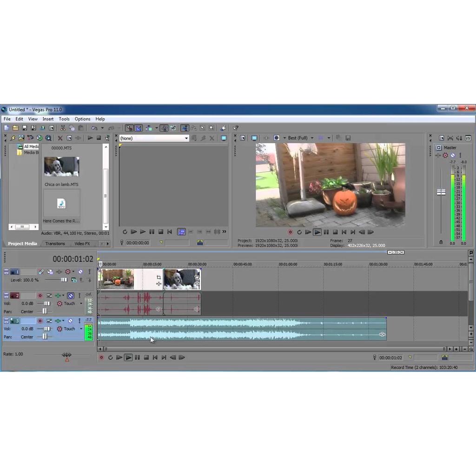Open track 1 automation settings dropdown arrow
This screenshot has width=476, height=476.
tap(73, 271)
